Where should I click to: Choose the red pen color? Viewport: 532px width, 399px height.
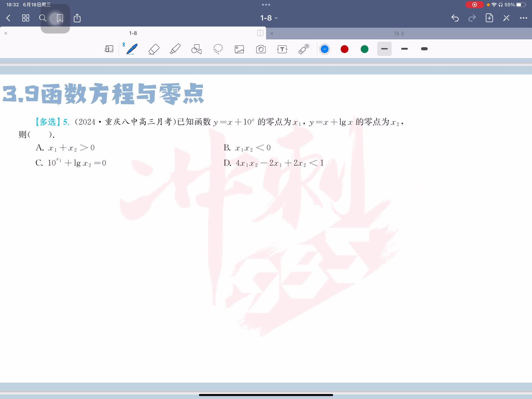click(x=344, y=49)
